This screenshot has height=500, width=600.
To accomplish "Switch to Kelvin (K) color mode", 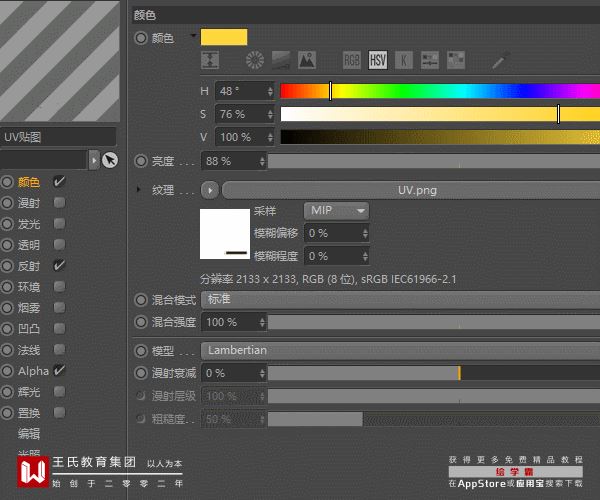I will pos(403,60).
